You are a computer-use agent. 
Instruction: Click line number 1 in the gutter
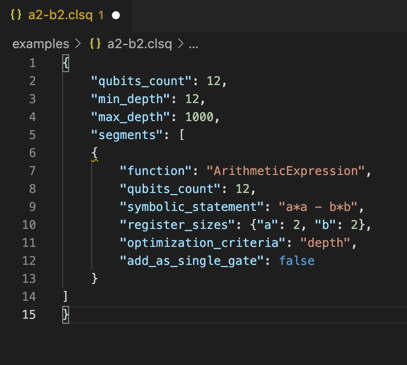(x=32, y=63)
